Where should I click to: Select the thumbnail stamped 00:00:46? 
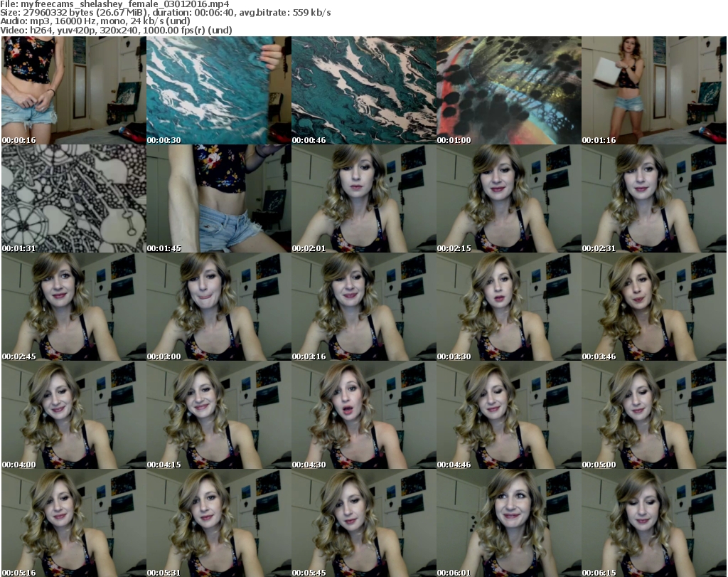tap(363, 90)
